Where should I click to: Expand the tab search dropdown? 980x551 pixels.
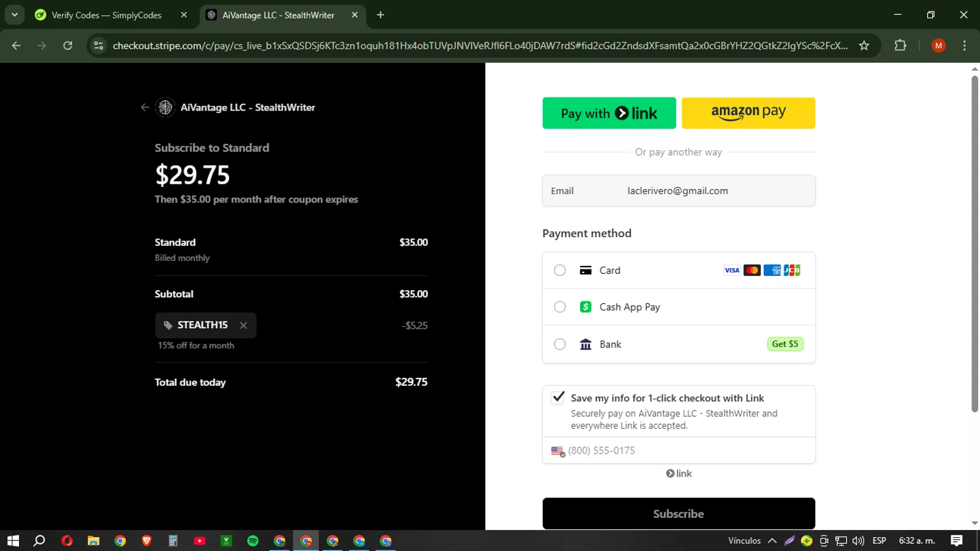click(14, 15)
